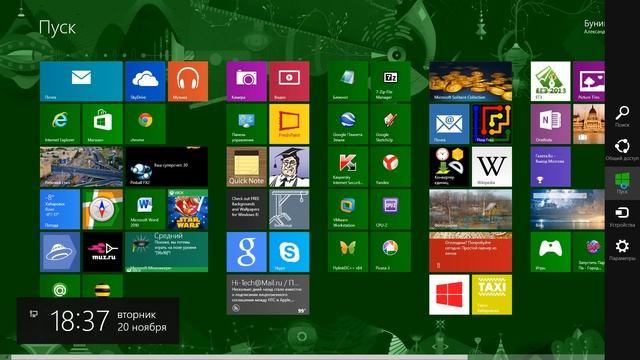The image size is (640, 360).
Task: Open the Bing sky image tile
Action: point(568,209)
